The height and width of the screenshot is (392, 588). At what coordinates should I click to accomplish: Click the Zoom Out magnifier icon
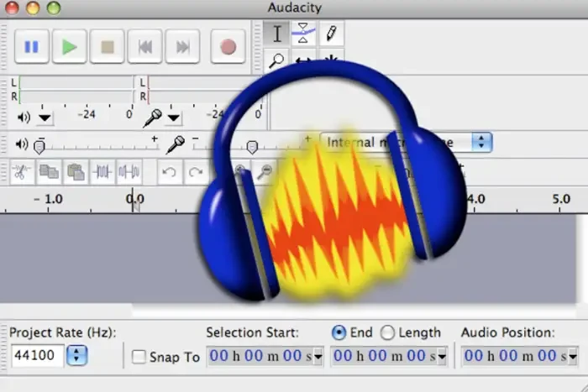[265, 172]
